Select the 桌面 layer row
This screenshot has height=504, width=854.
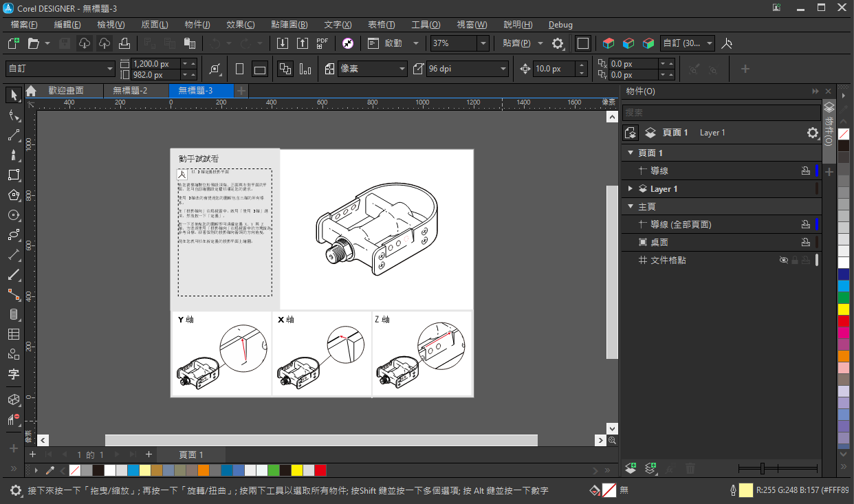(721, 242)
